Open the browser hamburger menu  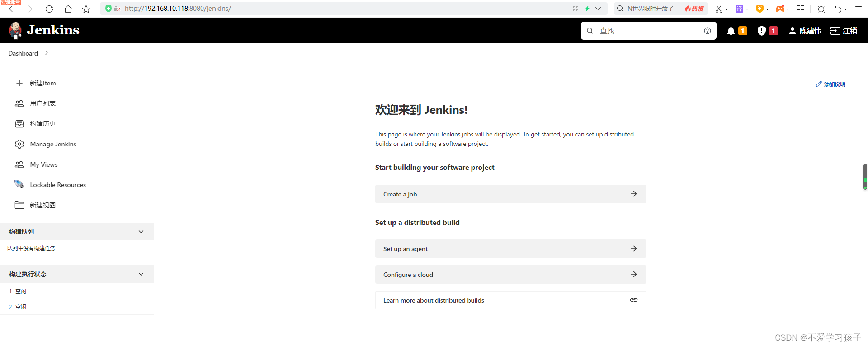click(859, 9)
